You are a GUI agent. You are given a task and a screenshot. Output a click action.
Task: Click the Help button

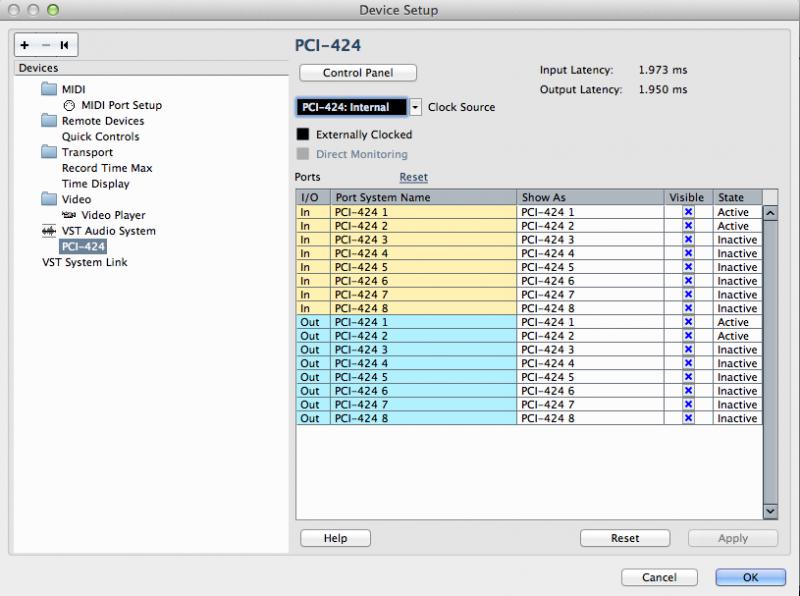(335, 538)
